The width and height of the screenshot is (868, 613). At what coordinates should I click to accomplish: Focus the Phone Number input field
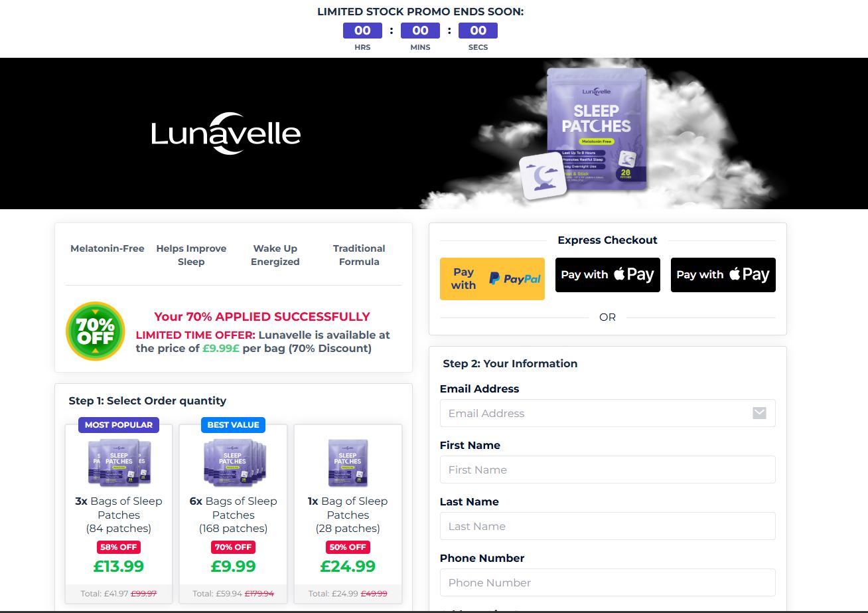point(607,582)
